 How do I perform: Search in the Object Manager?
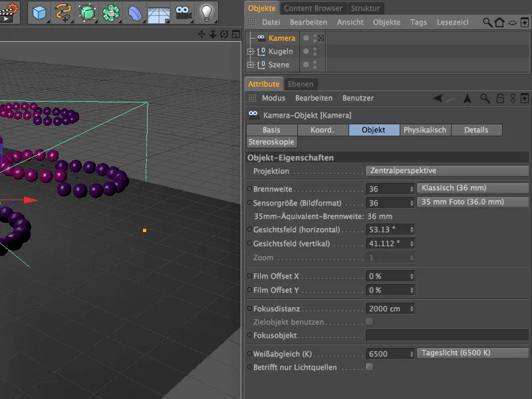pyautogui.click(x=487, y=23)
